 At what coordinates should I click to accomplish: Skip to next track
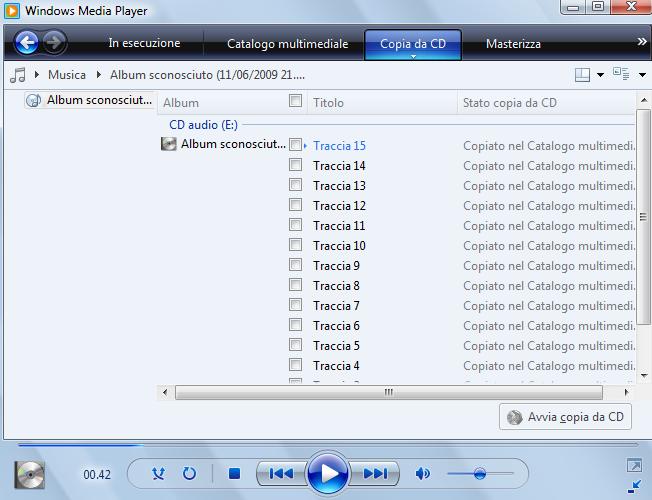(374, 473)
